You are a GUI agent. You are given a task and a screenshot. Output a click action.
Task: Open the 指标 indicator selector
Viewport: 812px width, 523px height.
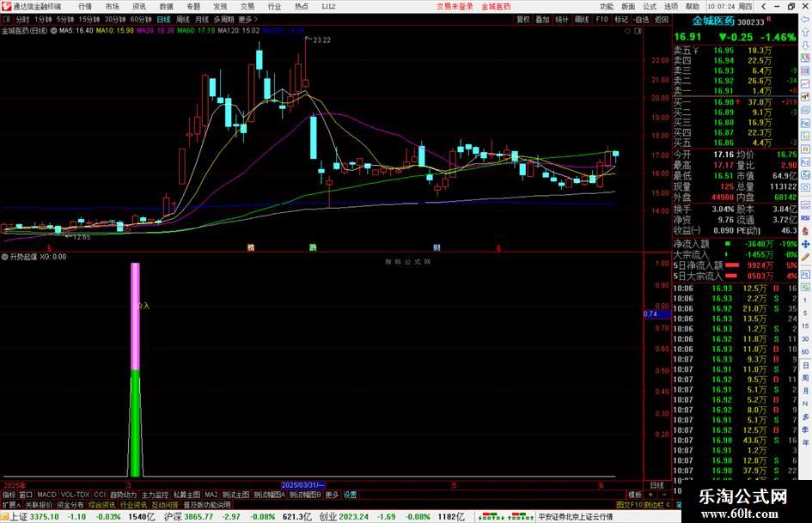coord(9,495)
